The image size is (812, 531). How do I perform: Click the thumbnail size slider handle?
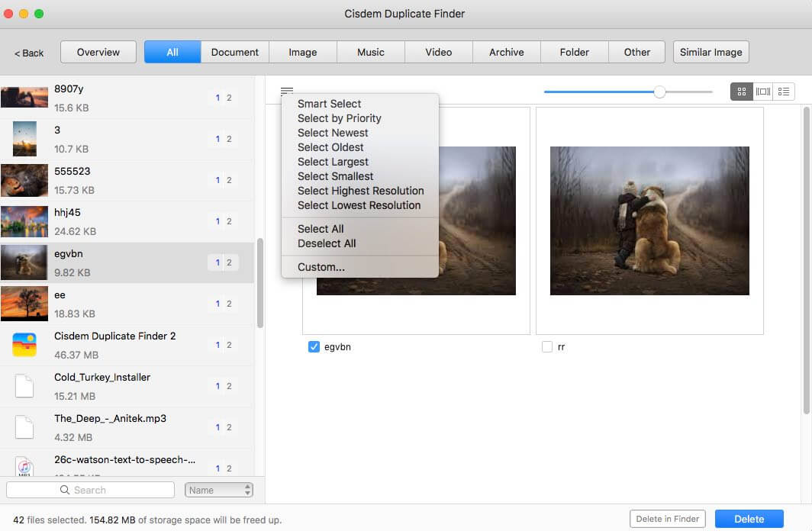pos(659,92)
